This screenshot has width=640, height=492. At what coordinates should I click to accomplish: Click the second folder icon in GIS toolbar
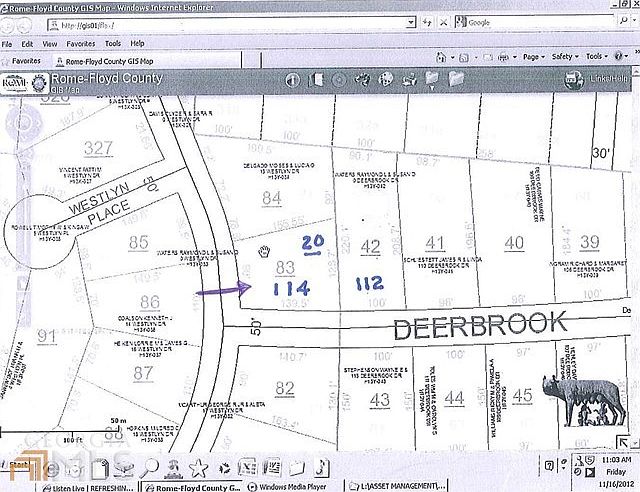point(458,78)
